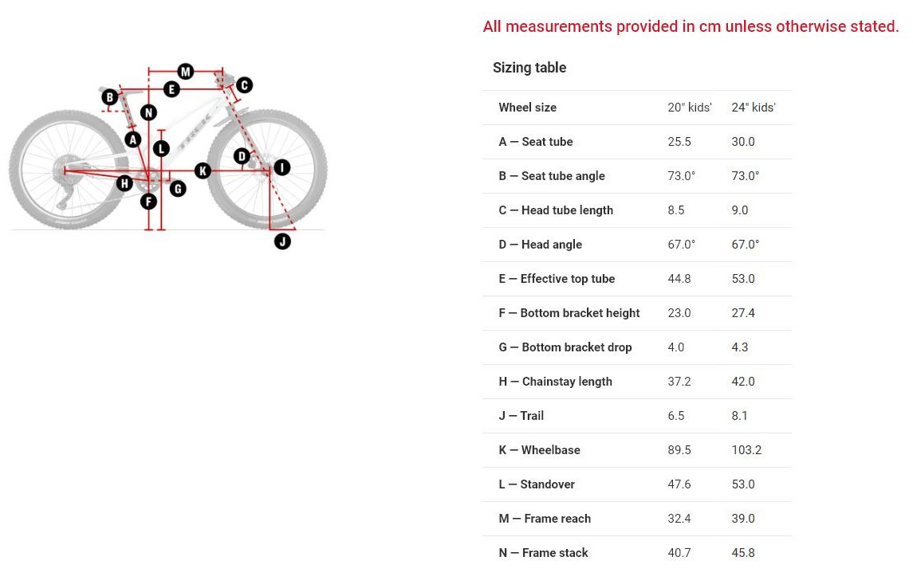Click the 20" kids' column header
The width and height of the screenshot is (913, 588).
[689, 108]
